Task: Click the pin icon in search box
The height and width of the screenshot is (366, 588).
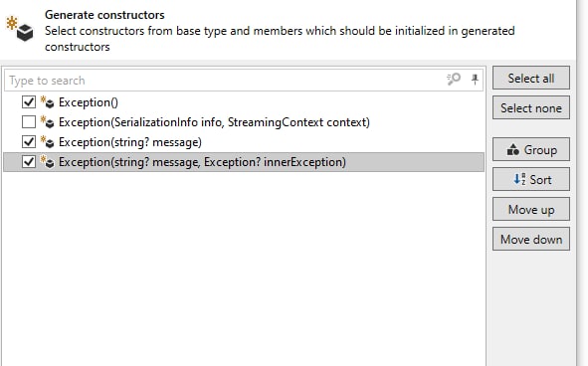Action: click(475, 80)
